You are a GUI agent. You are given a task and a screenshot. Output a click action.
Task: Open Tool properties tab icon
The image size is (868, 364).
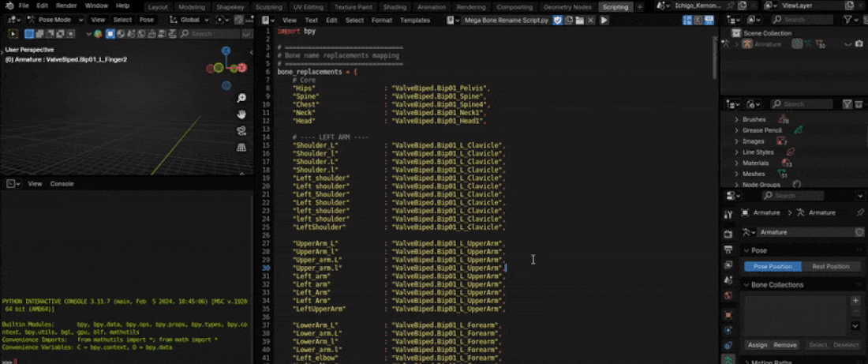click(x=728, y=214)
